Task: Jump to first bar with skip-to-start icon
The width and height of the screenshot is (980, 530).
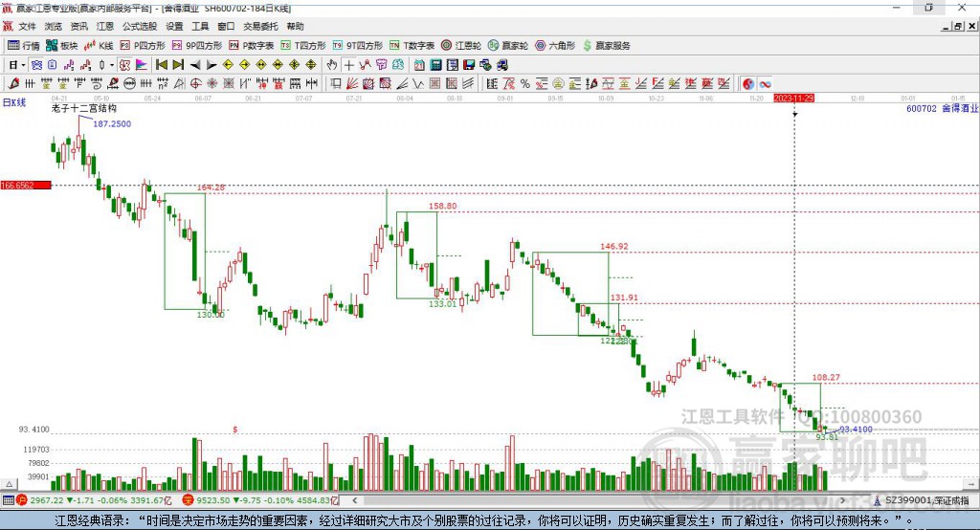Action: click(161, 65)
